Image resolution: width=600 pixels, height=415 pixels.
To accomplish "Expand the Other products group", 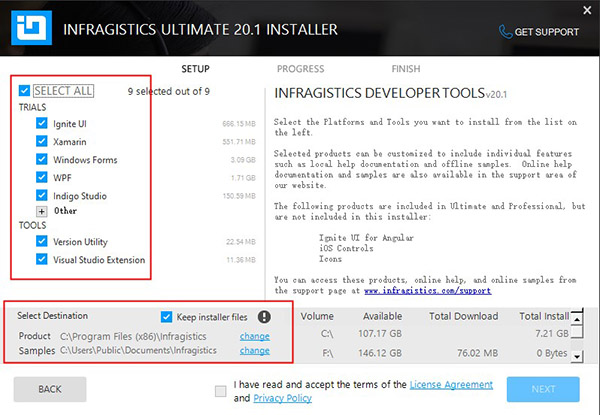I will (x=42, y=211).
